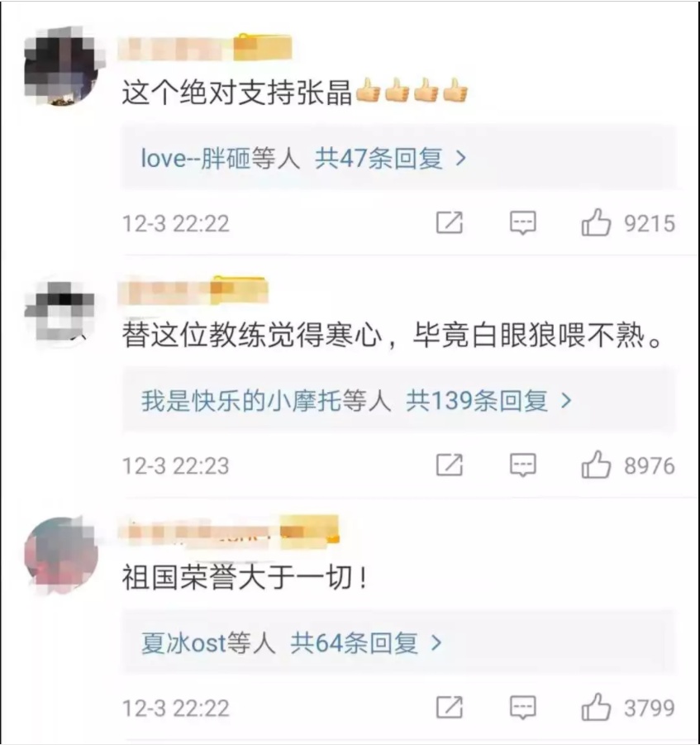Like the comment with 8976 likes

point(596,465)
